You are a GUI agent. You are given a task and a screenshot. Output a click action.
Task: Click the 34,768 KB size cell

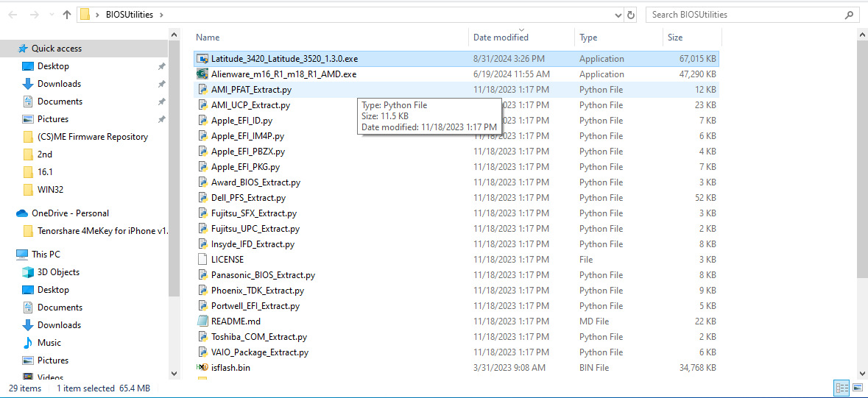pyautogui.click(x=697, y=368)
